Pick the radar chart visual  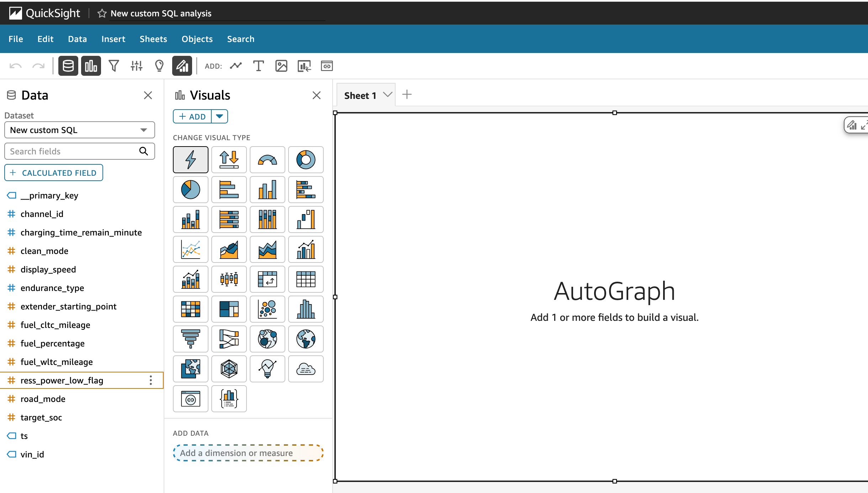coord(229,369)
